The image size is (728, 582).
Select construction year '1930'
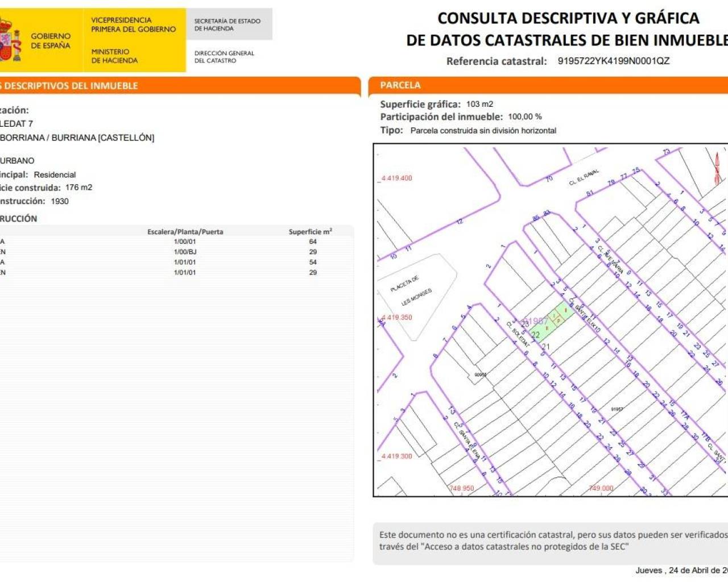[x=60, y=201]
